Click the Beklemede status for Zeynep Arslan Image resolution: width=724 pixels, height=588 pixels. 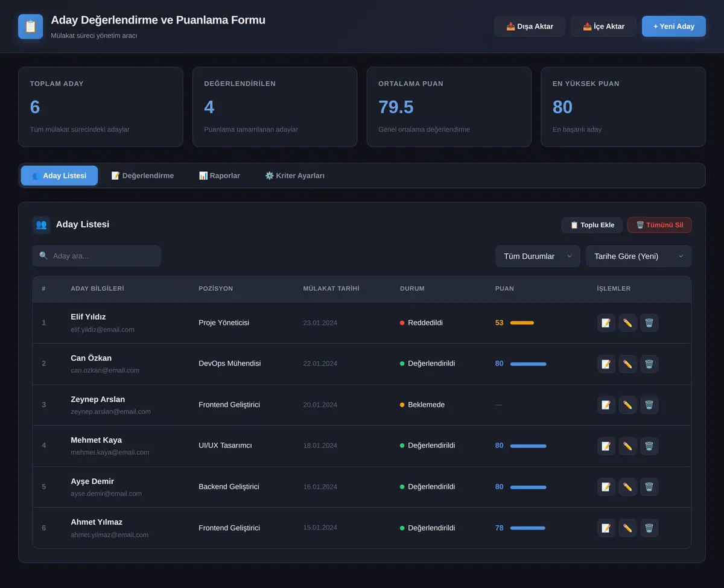pyautogui.click(x=422, y=405)
